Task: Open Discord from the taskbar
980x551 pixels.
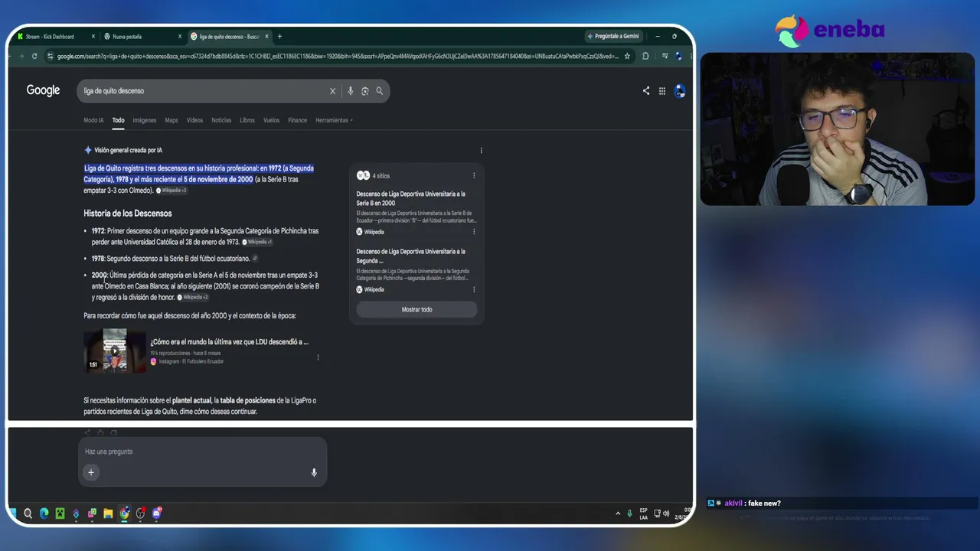Action: coord(156,514)
